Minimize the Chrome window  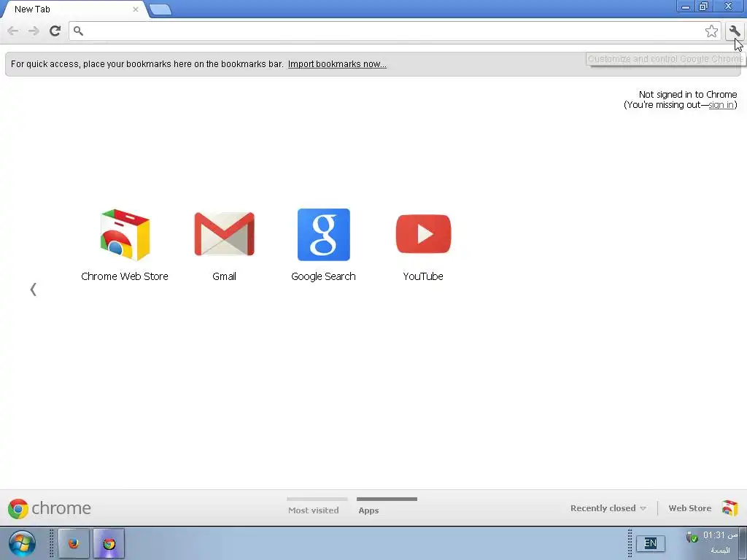[x=686, y=7]
